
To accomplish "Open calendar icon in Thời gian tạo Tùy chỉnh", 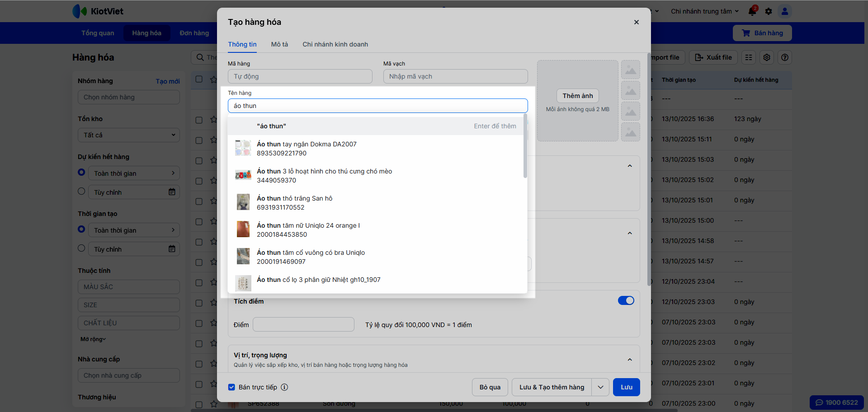I will pyautogui.click(x=172, y=249).
